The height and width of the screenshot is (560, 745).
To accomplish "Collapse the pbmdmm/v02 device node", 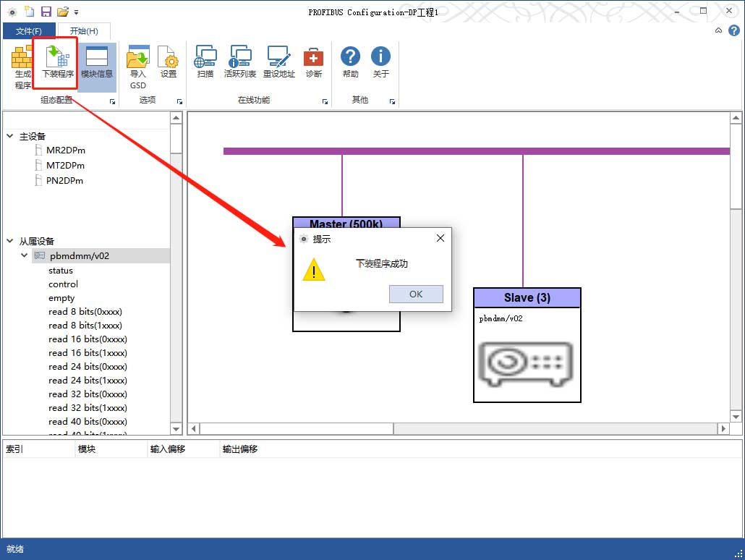I will pyautogui.click(x=25, y=255).
